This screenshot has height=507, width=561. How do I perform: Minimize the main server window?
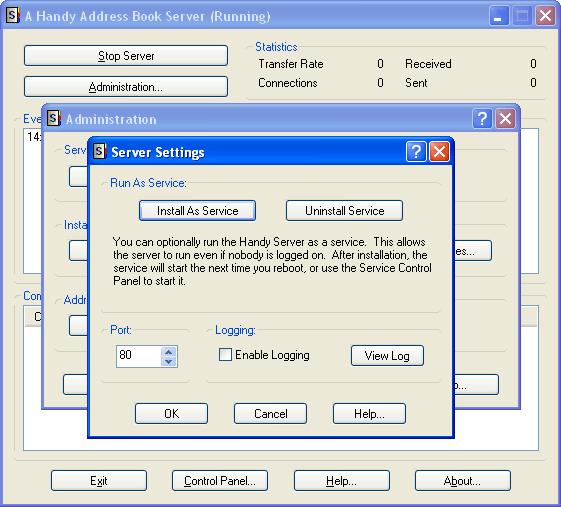(499, 16)
